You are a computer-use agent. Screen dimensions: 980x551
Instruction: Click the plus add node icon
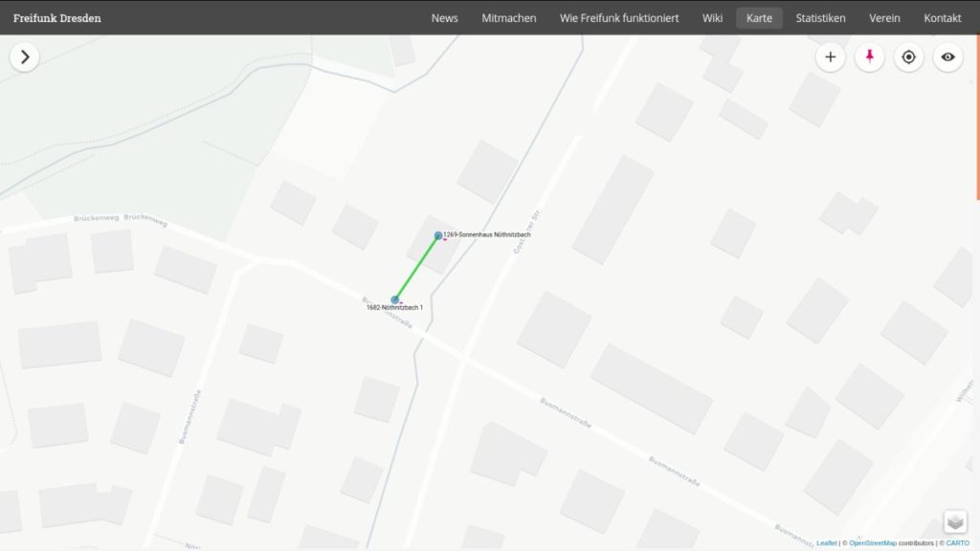pos(830,57)
